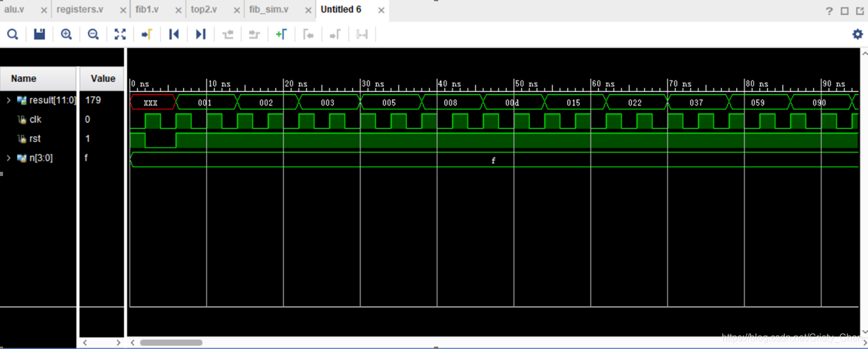This screenshot has height=349, width=868.
Task: Switch to the alu.v tab
Action: 14,10
